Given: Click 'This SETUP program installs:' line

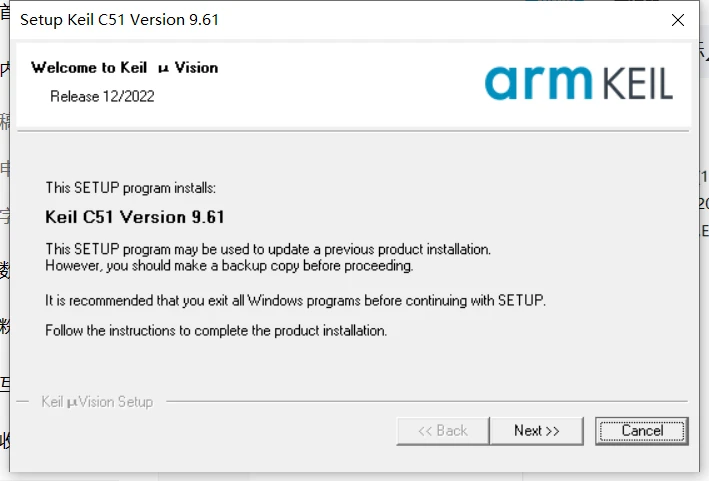Looking at the screenshot, I should [130, 187].
